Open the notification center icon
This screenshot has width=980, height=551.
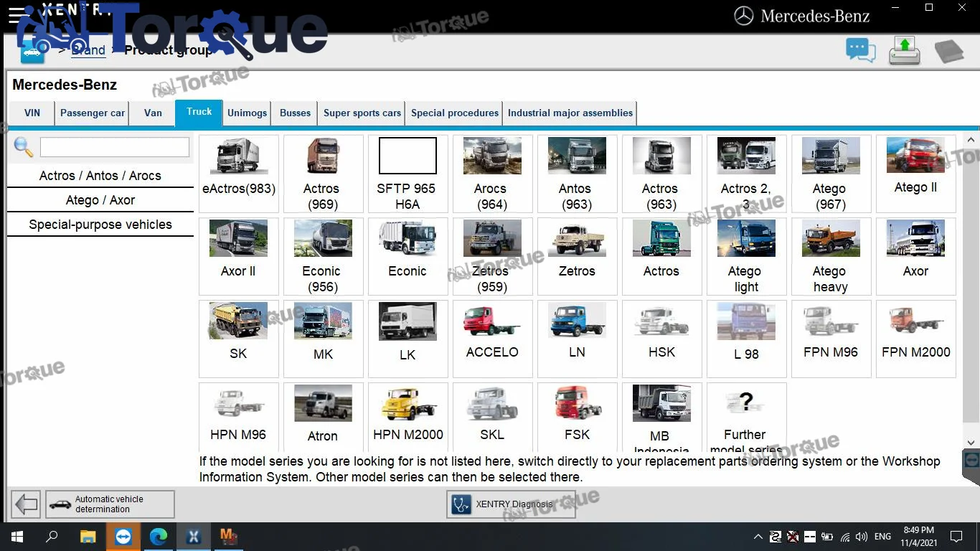click(x=956, y=536)
